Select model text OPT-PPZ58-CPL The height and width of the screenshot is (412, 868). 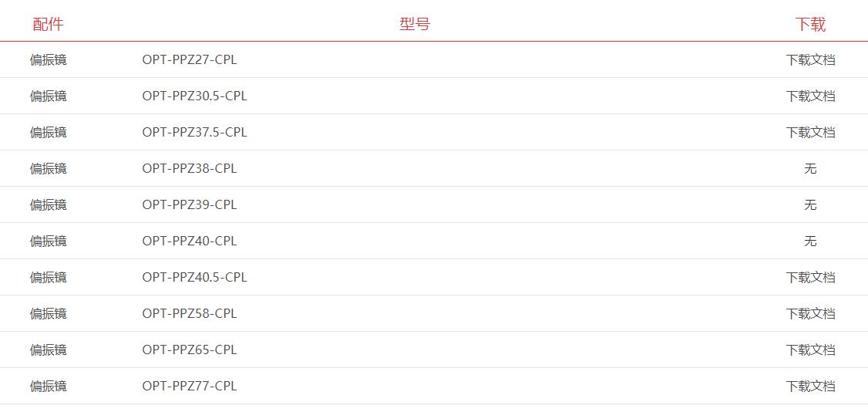(190, 313)
